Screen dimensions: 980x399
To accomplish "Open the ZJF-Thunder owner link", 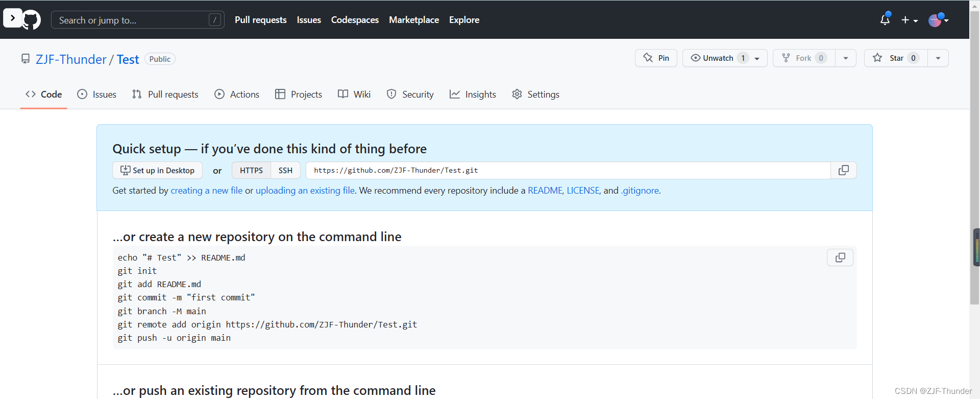I will pyautogui.click(x=71, y=59).
